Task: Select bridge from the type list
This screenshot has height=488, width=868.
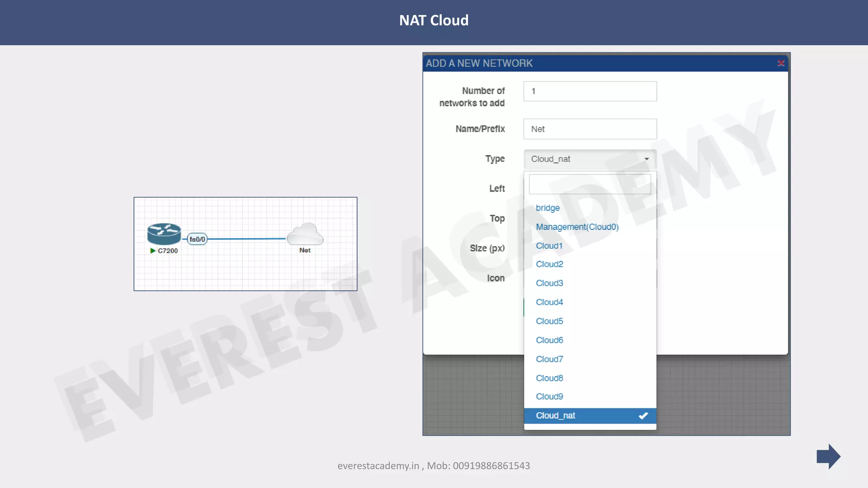Action: (548, 208)
